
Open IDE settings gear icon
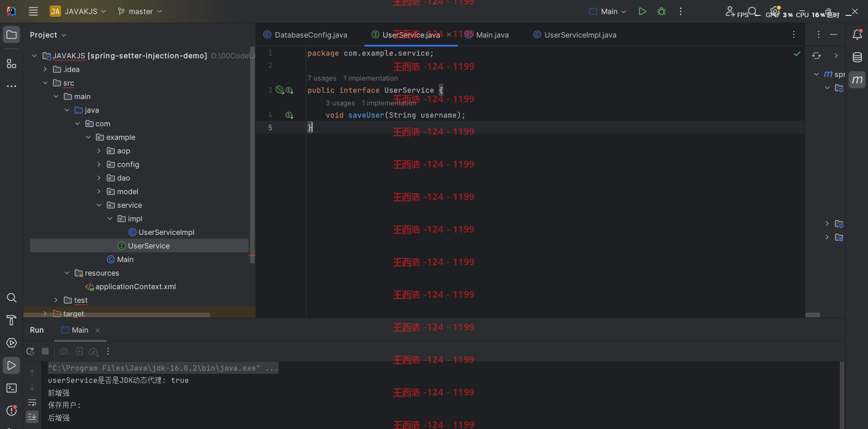pos(775,11)
